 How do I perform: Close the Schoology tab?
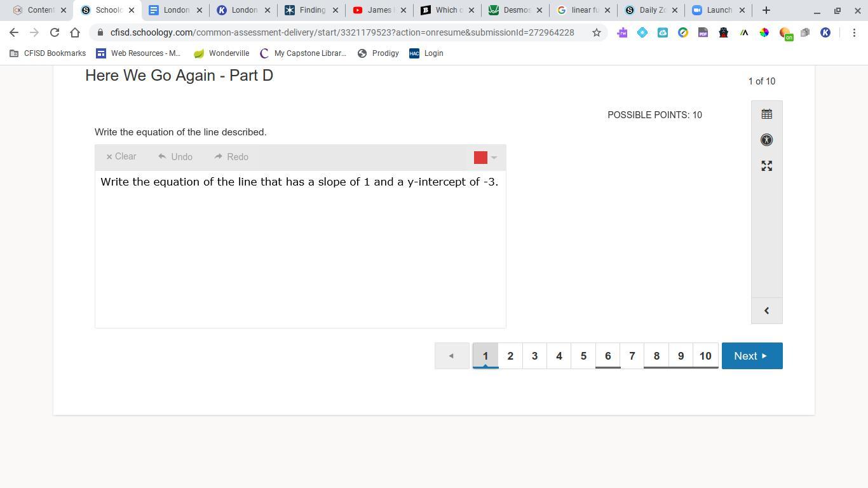point(132,10)
